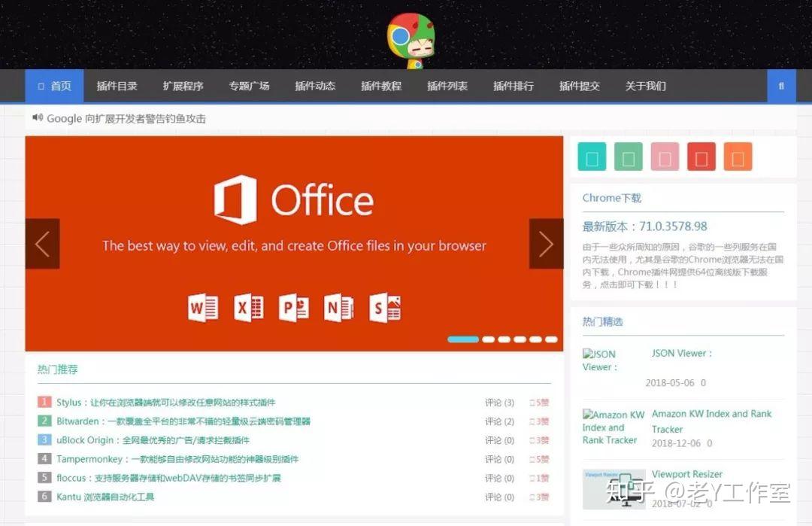Open Viewport Resizer title link
Image resolution: width=812 pixels, height=526 pixels.
click(x=687, y=474)
